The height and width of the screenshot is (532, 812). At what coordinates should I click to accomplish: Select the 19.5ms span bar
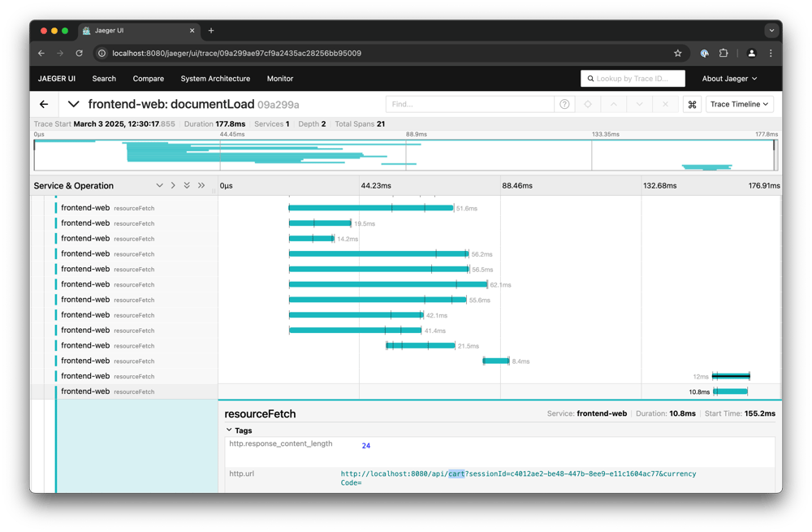[320, 223]
